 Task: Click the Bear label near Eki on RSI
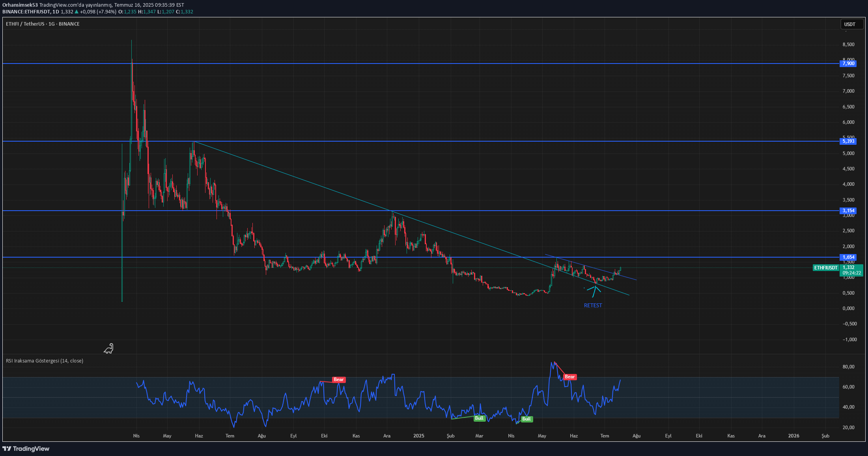point(339,379)
